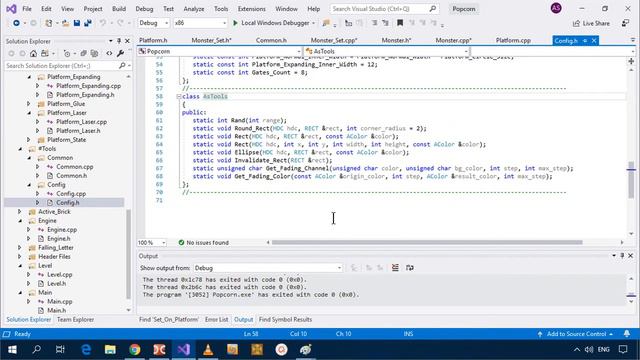The image size is (640, 360).
Task: Toggle Word Wrap icon in Output panel
Action: tap(410, 268)
